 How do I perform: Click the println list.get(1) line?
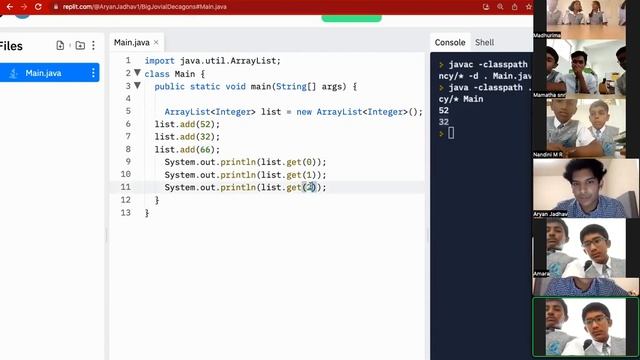[245, 175]
